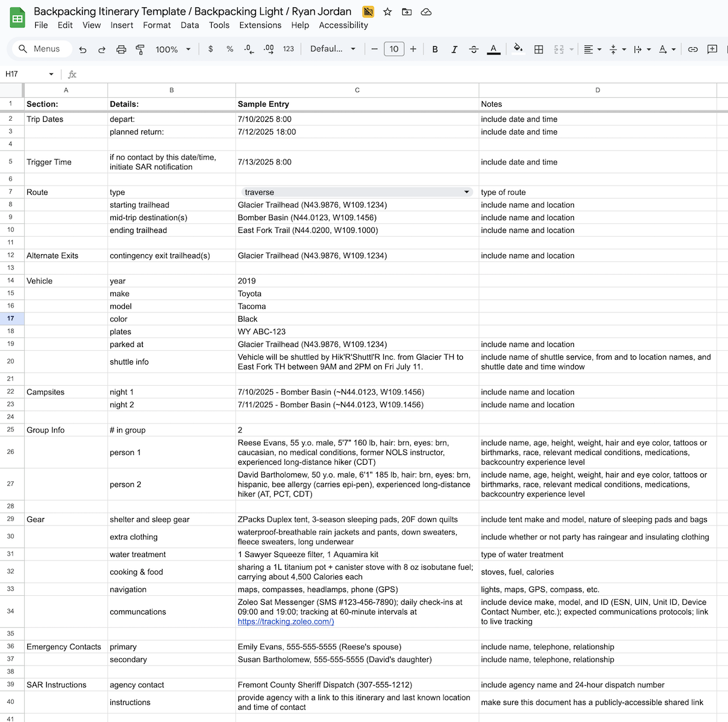The height and width of the screenshot is (722, 728).
Task: Increase decimal places
Action: tap(269, 49)
